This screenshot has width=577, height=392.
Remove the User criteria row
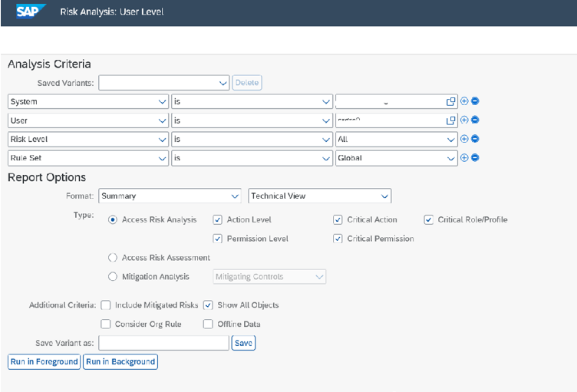click(x=475, y=120)
